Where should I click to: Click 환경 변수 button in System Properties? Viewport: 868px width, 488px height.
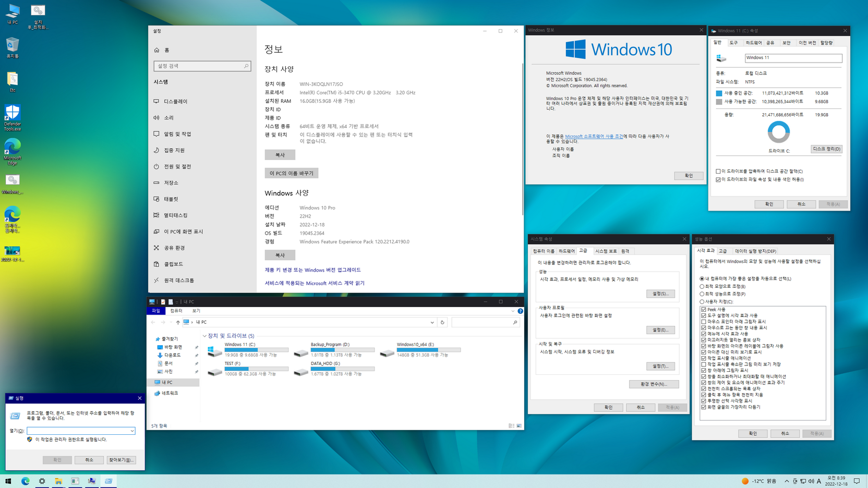(x=654, y=384)
